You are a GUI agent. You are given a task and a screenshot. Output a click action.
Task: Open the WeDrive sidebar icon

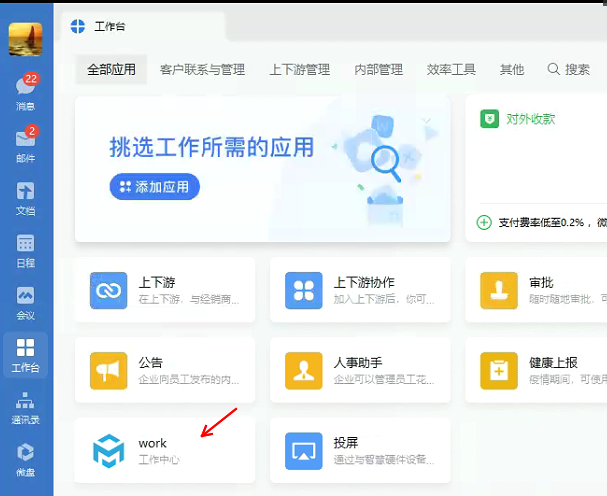click(x=25, y=458)
